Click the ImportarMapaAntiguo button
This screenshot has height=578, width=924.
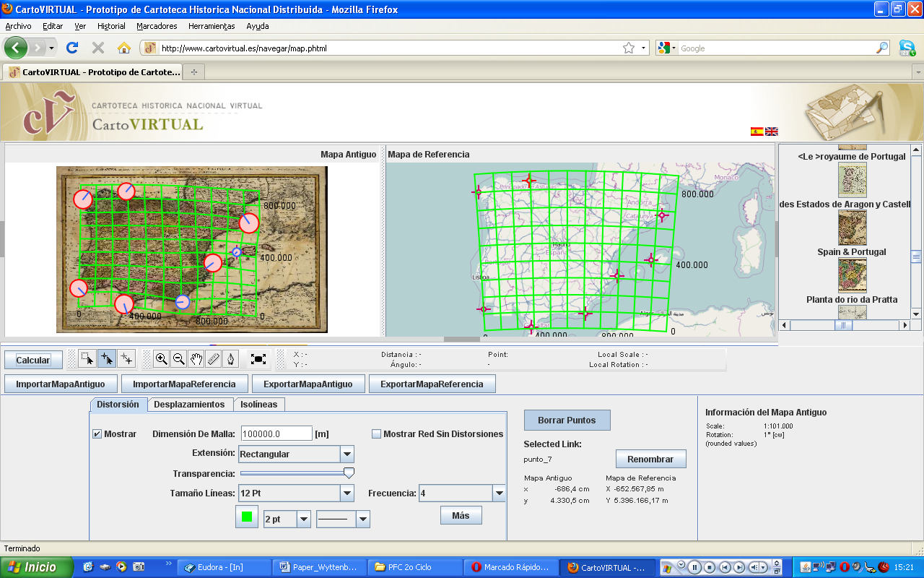(61, 384)
